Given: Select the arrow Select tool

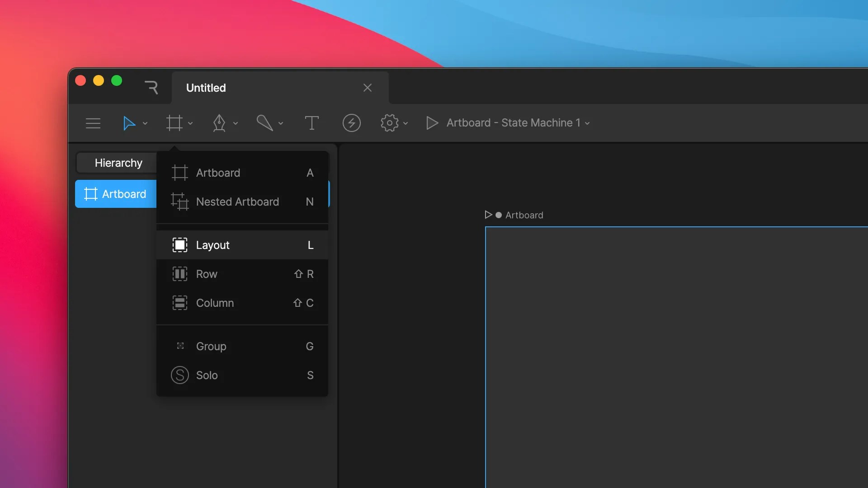Looking at the screenshot, I should click(x=129, y=123).
